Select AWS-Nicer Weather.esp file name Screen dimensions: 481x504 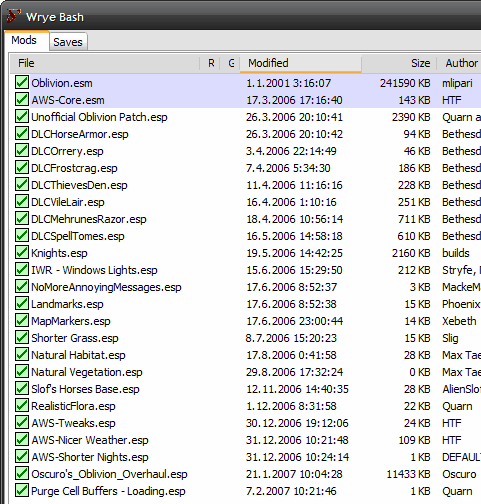[90, 440]
